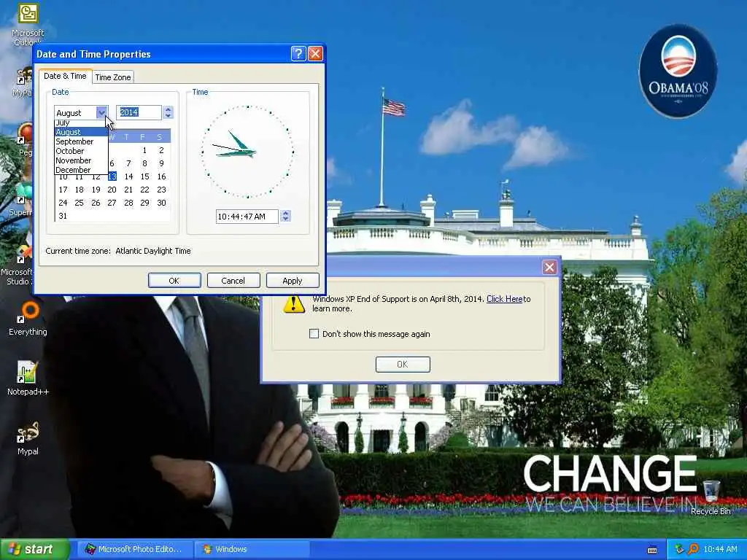The image size is (747, 560).
Task: Select the Date & Time tab
Action: [x=65, y=76]
